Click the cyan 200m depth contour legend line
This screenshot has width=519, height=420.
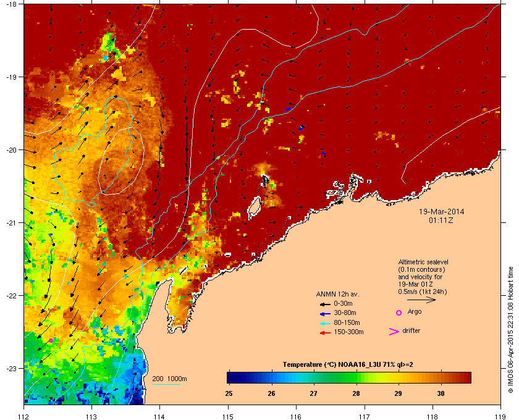point(166,384)
